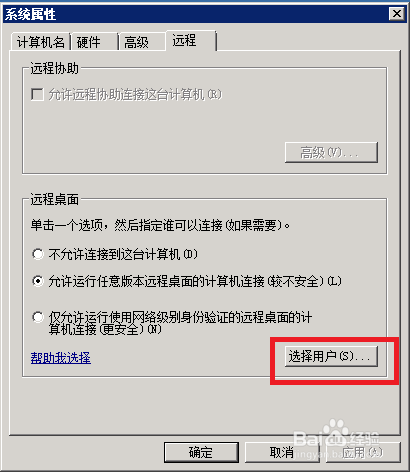Apply changes with the 应用(A) button
The width and height of the screenshot is (410, 472).
click(363, 452)
